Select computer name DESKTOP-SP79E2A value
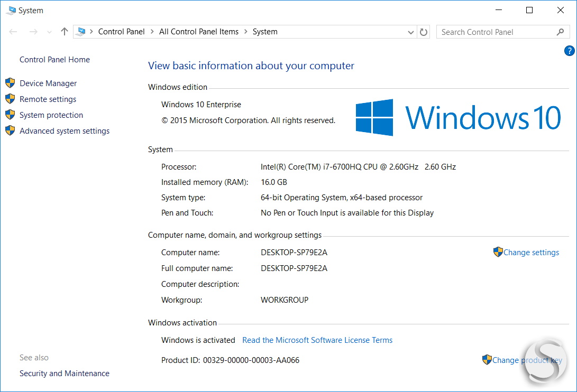Image resolution: width=577 pixels, height=392 pixels. point(294,253)
